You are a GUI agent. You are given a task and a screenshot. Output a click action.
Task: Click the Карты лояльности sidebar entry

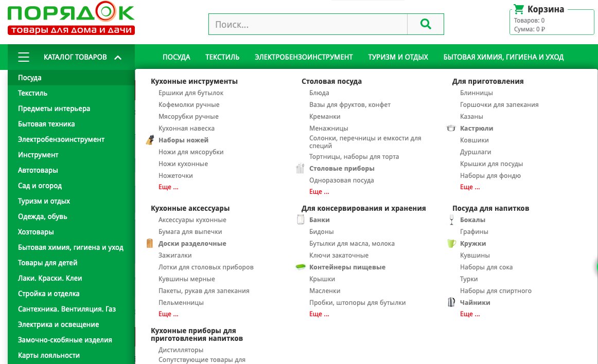[49, 355]
